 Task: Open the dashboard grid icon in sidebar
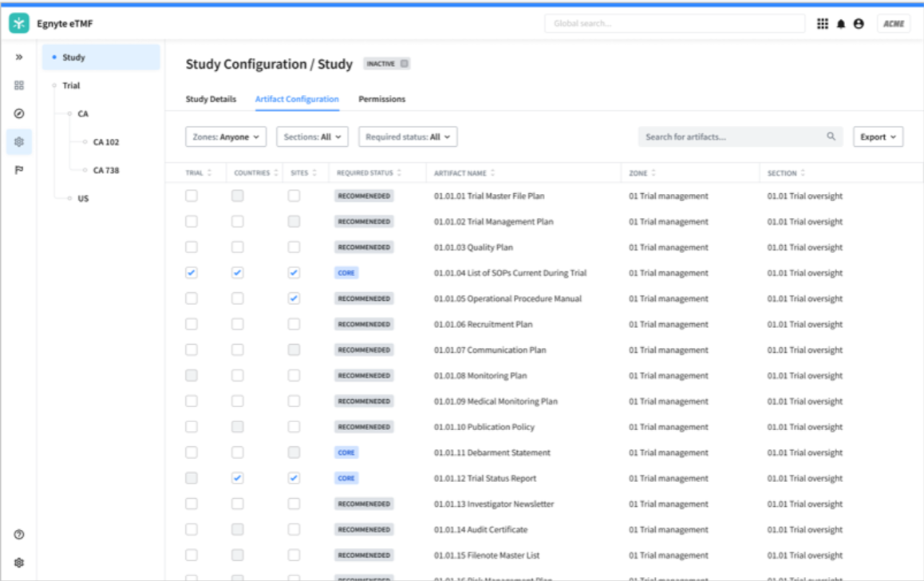click(x=19, y=85)
